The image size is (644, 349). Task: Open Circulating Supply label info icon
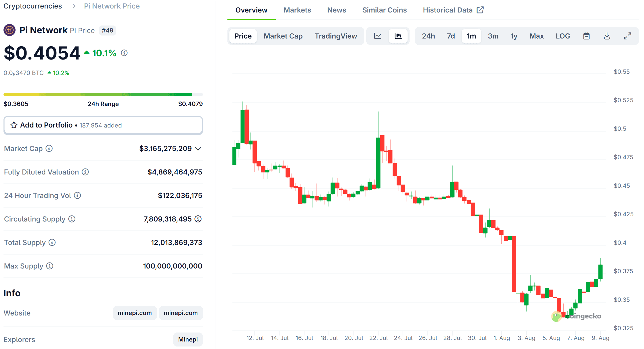(x=72, y=219)
